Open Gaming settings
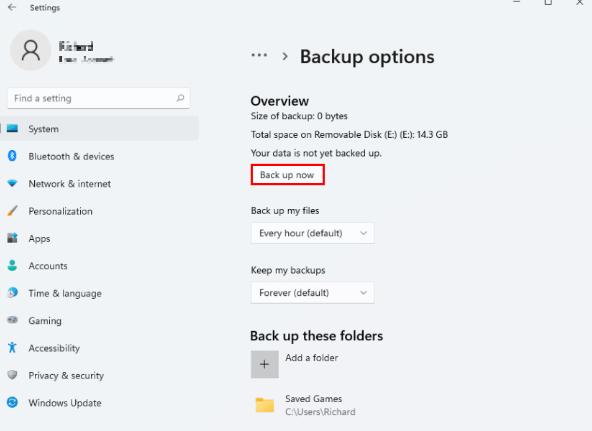 99,320
